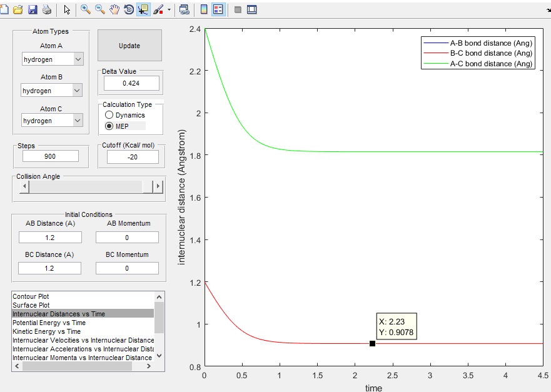Screen dimensions: 551x392
Task: Click the Collision Angle slider left arrow
Action: pyautogui.click(x=24, y=186)
